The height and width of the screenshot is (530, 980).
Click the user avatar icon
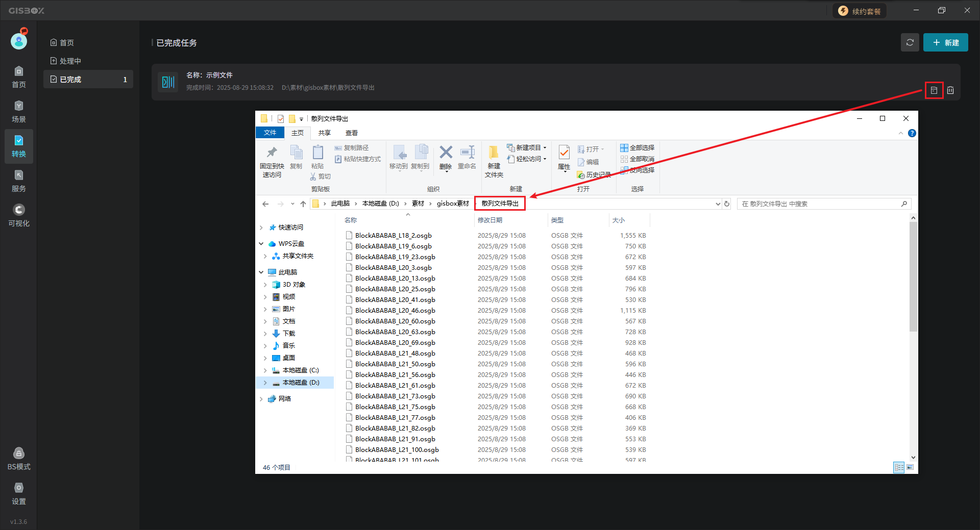(19, 41)
